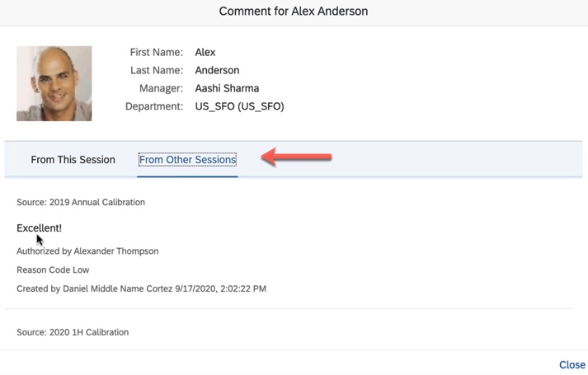
Task: Click the Reason Code Low line
Action: [53, 270]
